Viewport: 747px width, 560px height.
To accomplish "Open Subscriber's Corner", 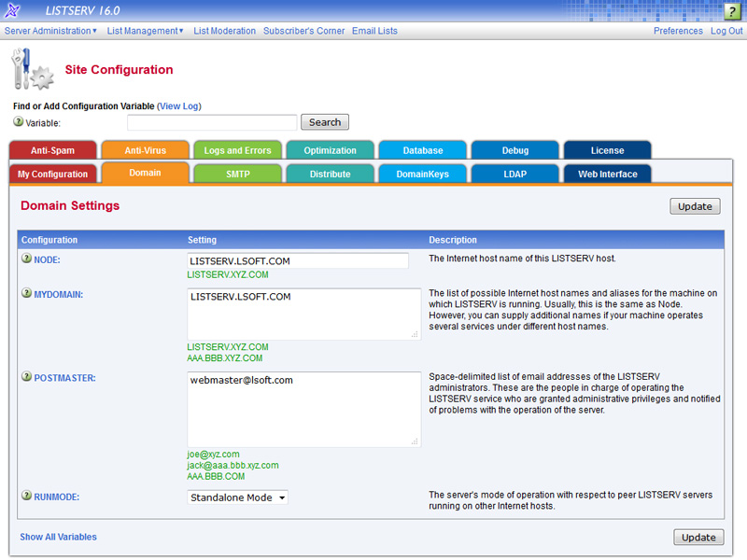I will 304,31.
